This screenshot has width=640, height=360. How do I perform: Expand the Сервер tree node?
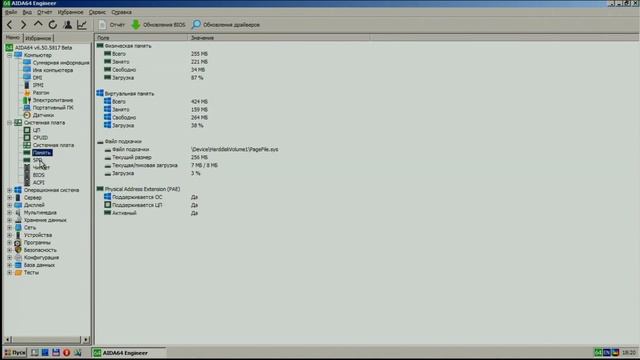pos(9,198)
